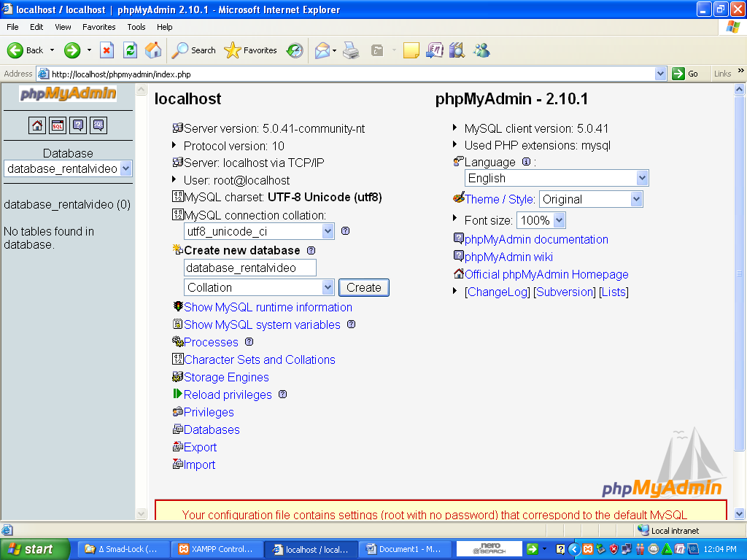This screenshot has width=747, height=560.
Task: Open the Theme dropdown showing Original
Action: click(x=636, y=199)
